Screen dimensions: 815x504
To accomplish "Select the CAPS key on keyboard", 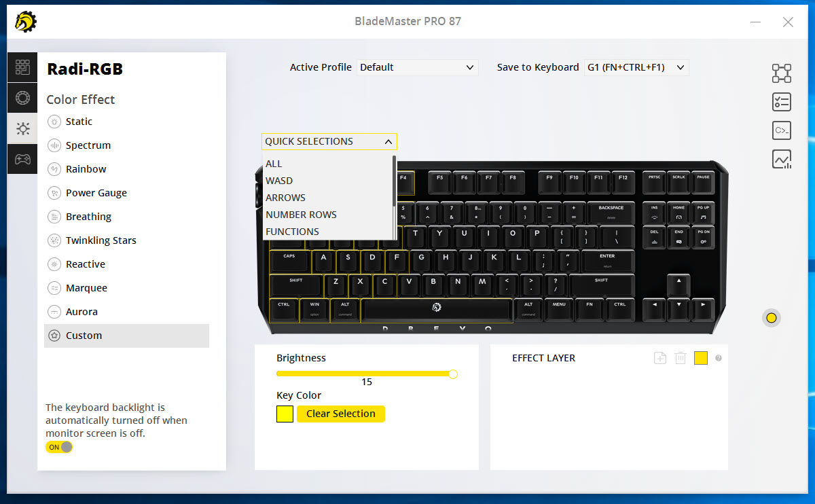I will coord(290,261).
